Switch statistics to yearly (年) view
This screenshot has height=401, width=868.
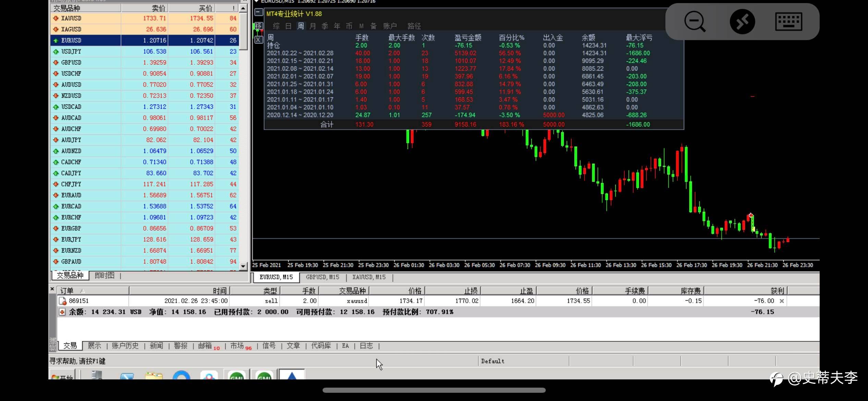337,26
